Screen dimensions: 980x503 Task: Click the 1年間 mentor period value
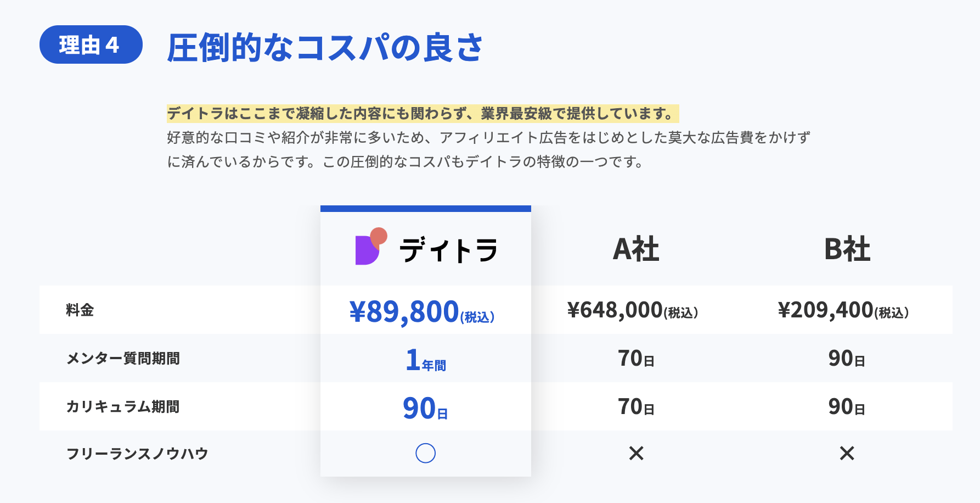pos(425,360)
